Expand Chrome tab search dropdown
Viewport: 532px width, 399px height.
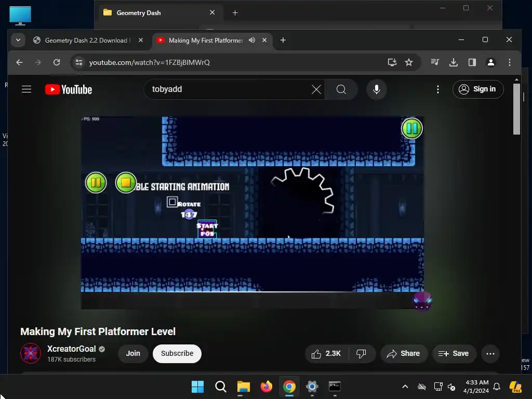pyautogui.click(x=18, y=40)
